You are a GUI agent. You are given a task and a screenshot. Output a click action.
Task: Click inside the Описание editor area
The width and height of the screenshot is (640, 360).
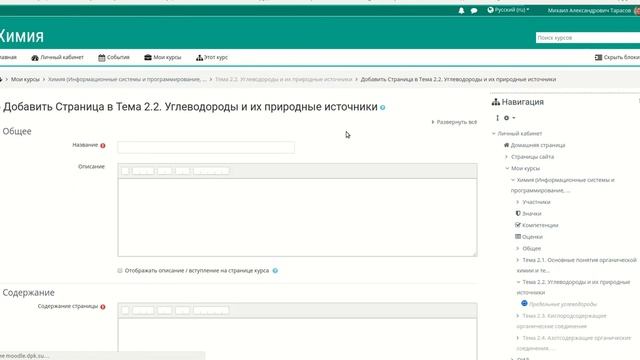coord(297,217)
